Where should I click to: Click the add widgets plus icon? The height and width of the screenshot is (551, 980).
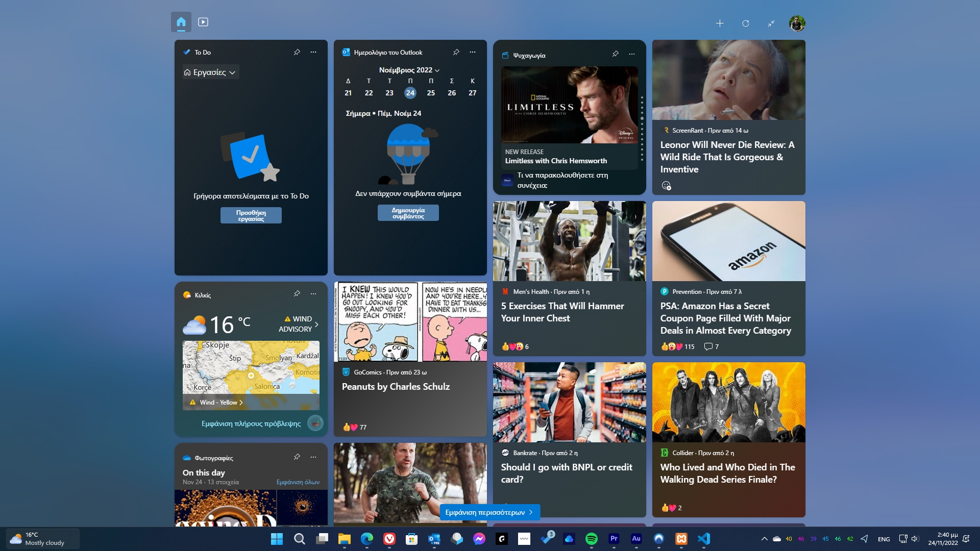720,23
